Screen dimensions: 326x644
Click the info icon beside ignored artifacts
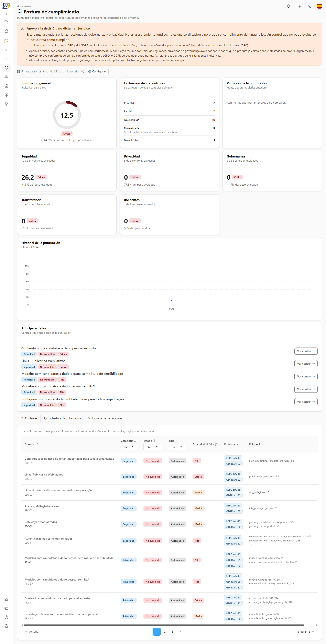tap(83, 71)
